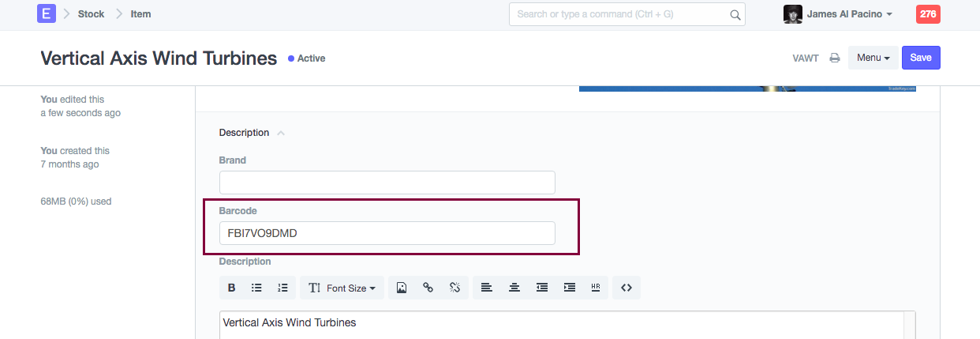
Task: Align description text left
Action: click(487, 288)
